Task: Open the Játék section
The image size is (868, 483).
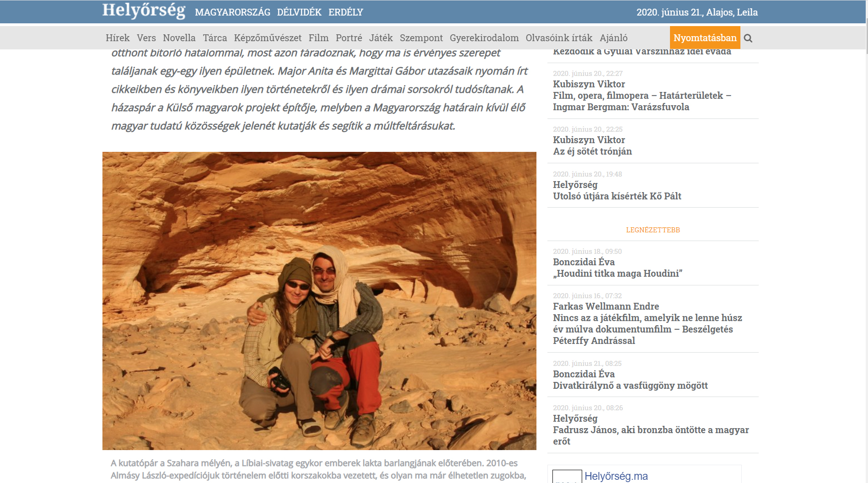Action: (381, 38)
